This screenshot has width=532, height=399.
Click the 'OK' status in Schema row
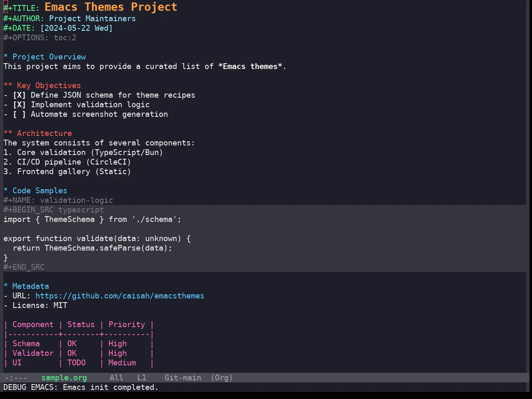[72, 344]
